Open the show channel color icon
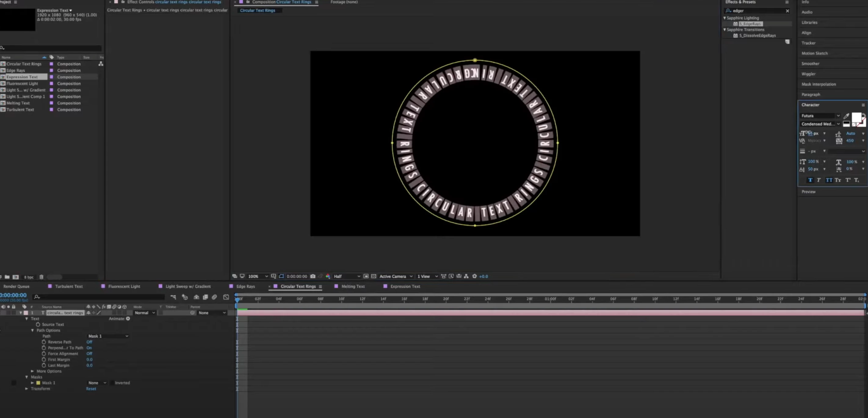The width and height of the screenshot is (868, 418). point(328,276)
